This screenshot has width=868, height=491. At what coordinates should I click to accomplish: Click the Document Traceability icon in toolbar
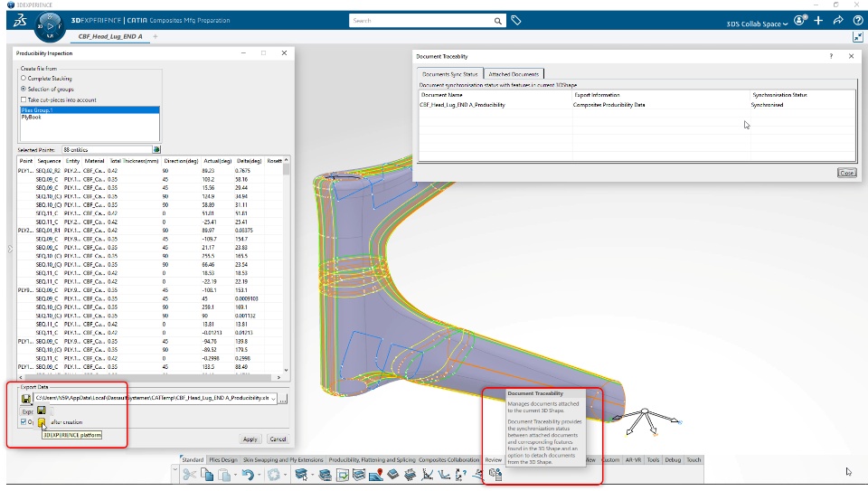coord(495,475)
